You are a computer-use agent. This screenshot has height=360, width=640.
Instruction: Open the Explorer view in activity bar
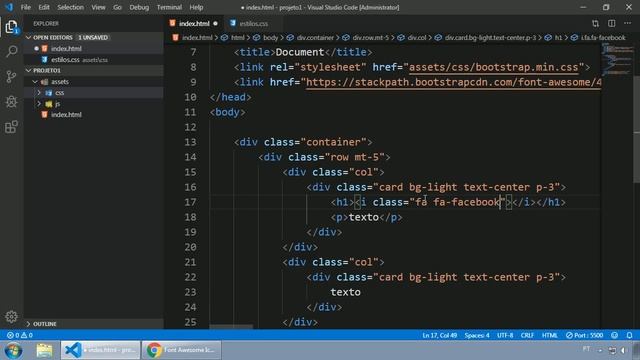click(11, 27)
